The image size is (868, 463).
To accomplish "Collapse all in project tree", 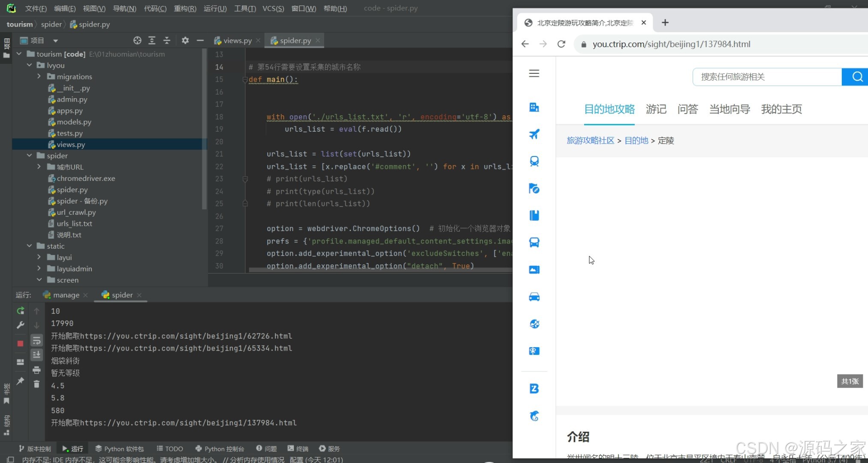I will pyautogui.click(x=167, y=40).
